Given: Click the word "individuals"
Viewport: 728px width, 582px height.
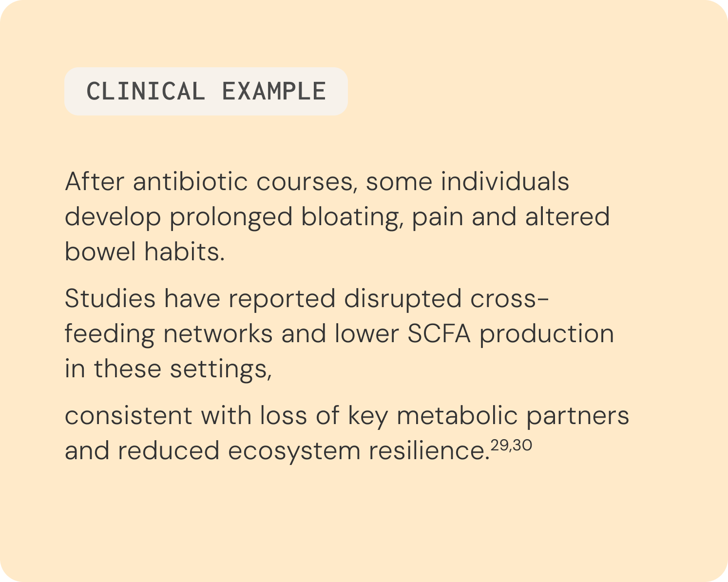Looking at the screenshot, I should [x=505, y=182].
